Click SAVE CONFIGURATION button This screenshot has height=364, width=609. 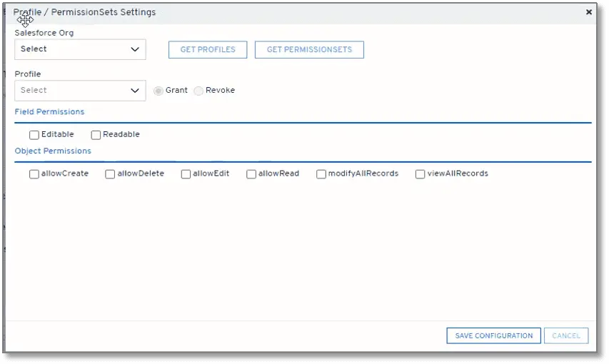(493, 335)
